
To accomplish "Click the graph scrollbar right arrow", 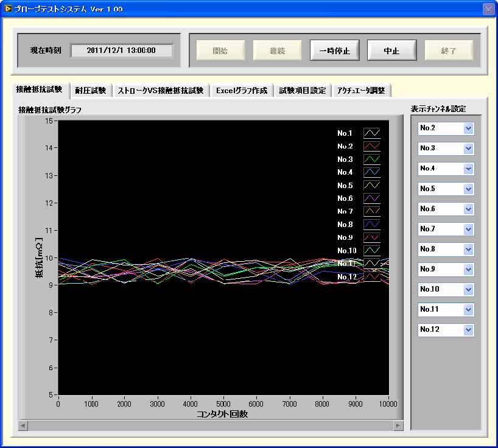I will 398,425.
